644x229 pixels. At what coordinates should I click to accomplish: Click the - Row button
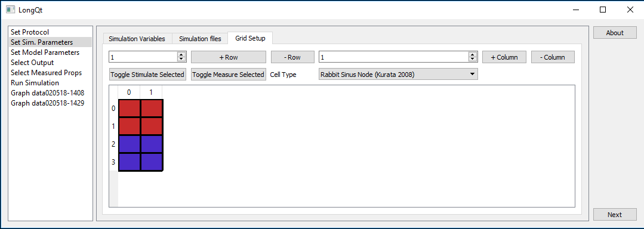(292, 57)
